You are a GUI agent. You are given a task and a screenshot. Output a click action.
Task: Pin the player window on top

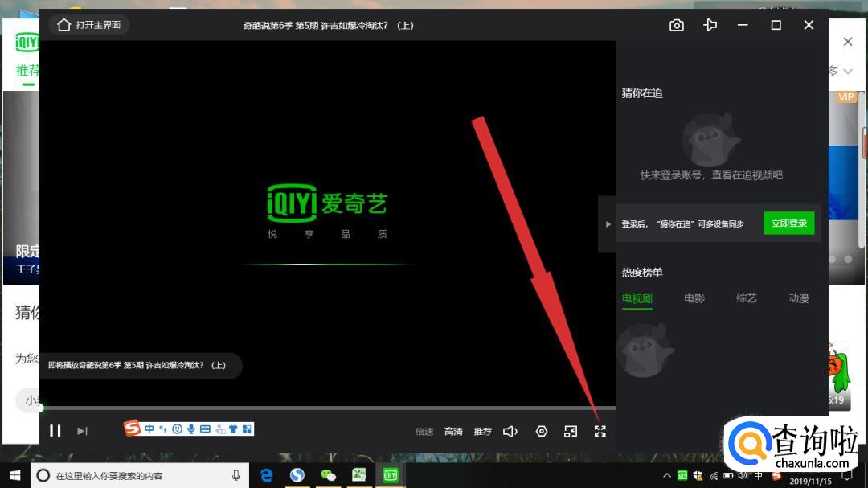tap(710, 25)
